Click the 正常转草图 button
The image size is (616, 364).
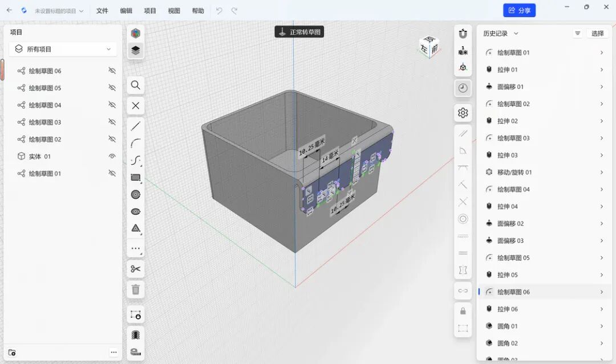pyautogui.click(x=299, y=32)
